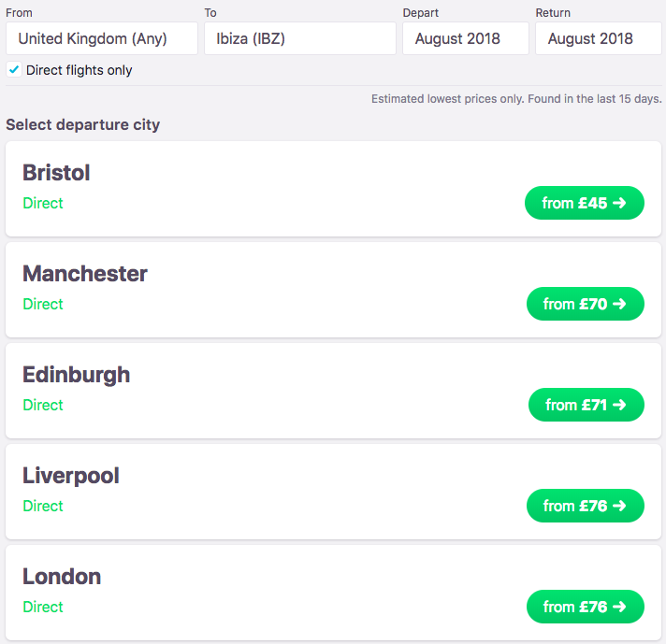Uncheck the Direct flights only checkbox
Screen dimensions: 666x644
pyautogui.click(x=14, y=69)
